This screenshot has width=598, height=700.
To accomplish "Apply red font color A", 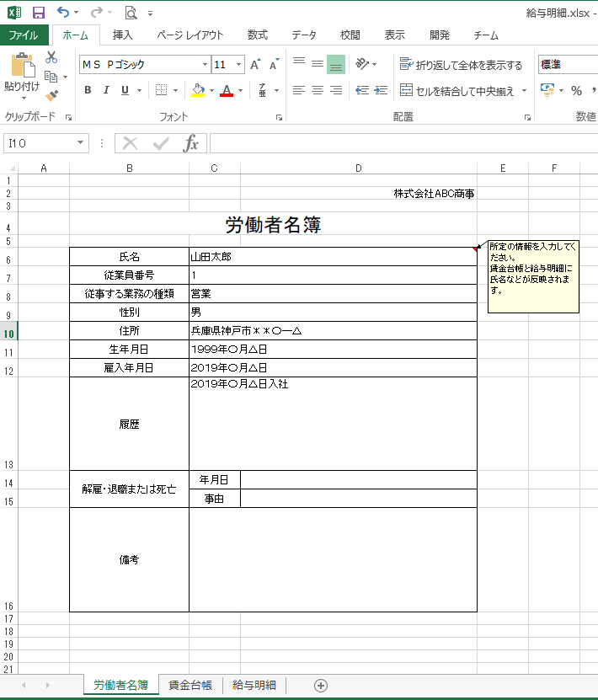I will coord(227,91).
